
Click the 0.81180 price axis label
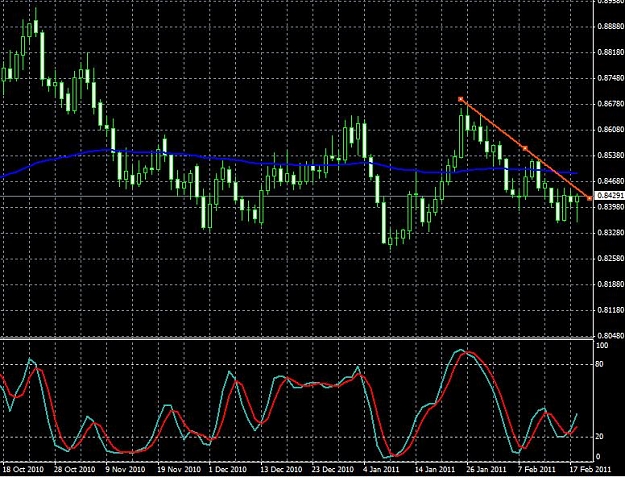[611, 310]
